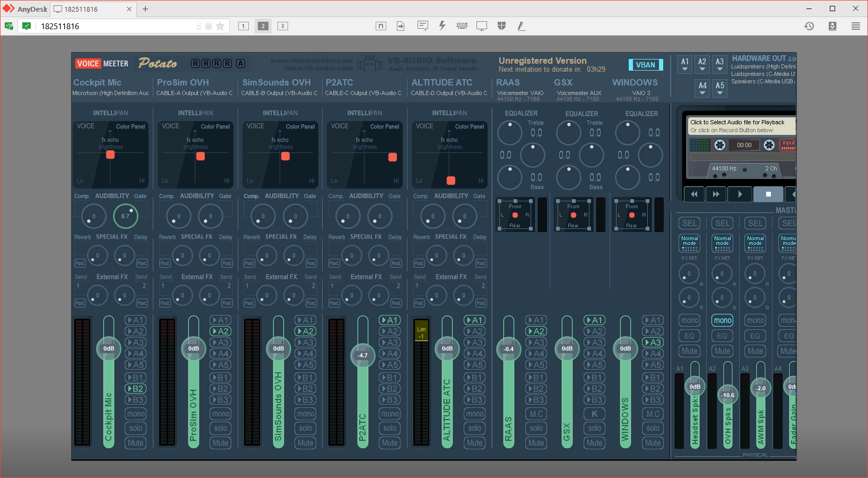Open the A3 hardware output device dropdown

(719, 65)
